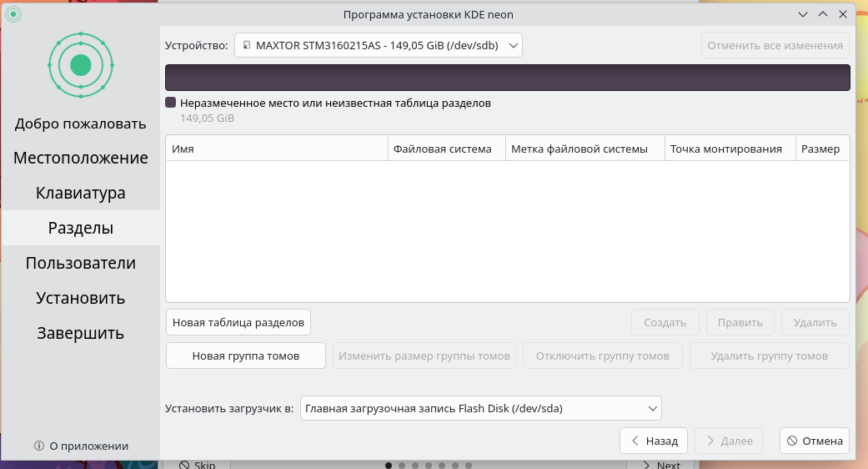This screenshot has height=469, width=868.
Task: Select the Разделы step
Action: [81, 228]
